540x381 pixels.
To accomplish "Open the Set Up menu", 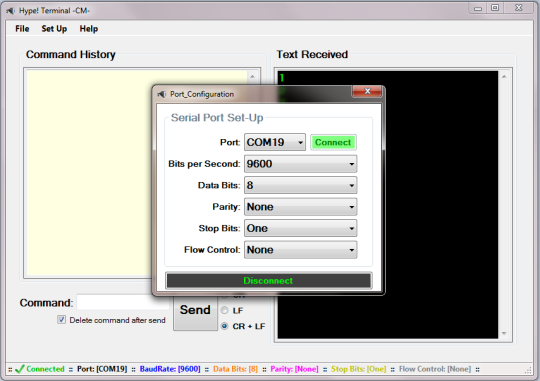I will [x=54, y=29].
